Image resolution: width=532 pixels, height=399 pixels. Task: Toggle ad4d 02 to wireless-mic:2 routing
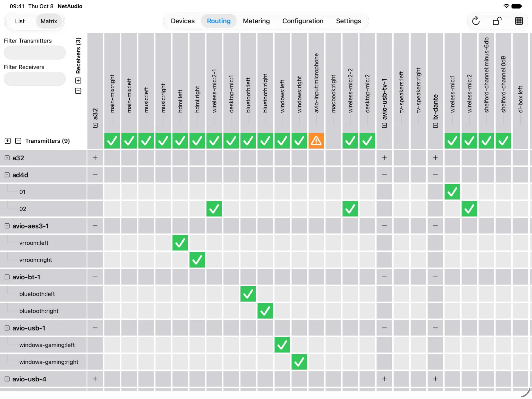[x=469, y=209]
